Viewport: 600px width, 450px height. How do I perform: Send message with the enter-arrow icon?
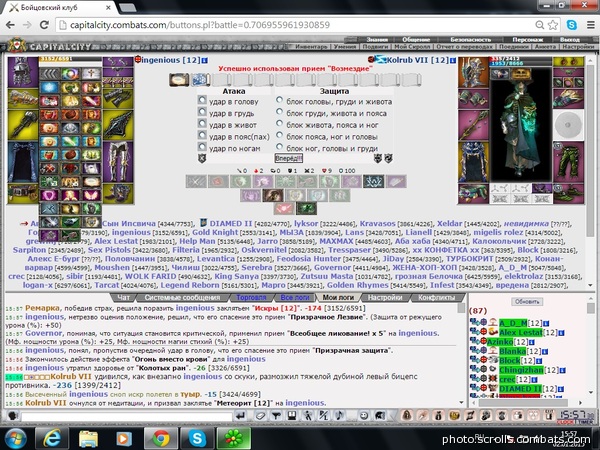pyautogui.click(x=240, y=416)
